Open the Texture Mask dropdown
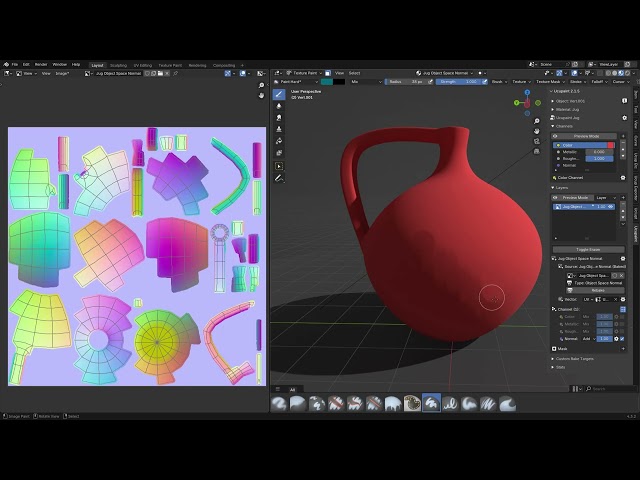 pyautogui.click(x=550, y=82)
